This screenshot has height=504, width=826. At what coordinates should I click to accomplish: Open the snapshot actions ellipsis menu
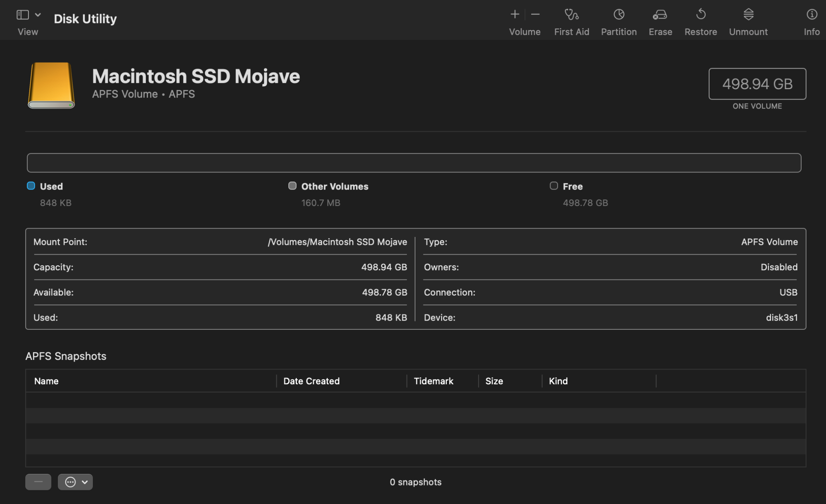click(x=75, y=482)
